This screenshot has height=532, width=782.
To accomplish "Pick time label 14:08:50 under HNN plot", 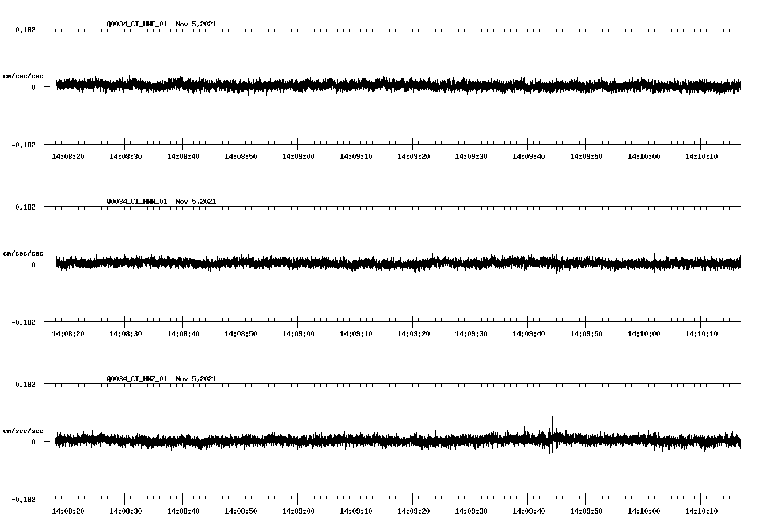I will pyautogui.click(x=241, y=333).
